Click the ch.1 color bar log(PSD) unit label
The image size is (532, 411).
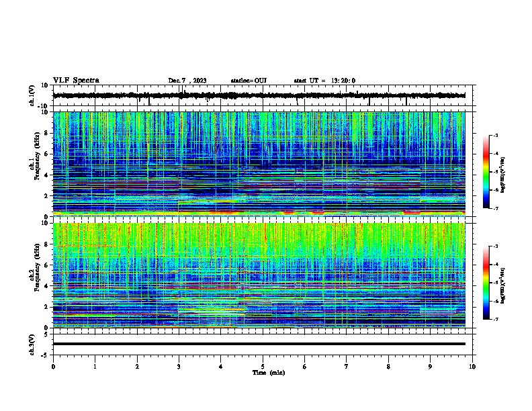coord(503,175)
